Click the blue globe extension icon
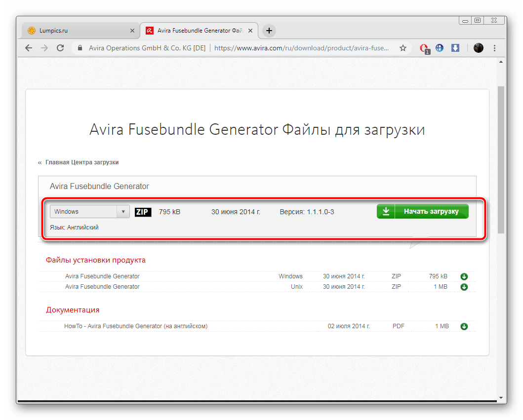Screen dimensions: 523x420 [x=440, y=48]
